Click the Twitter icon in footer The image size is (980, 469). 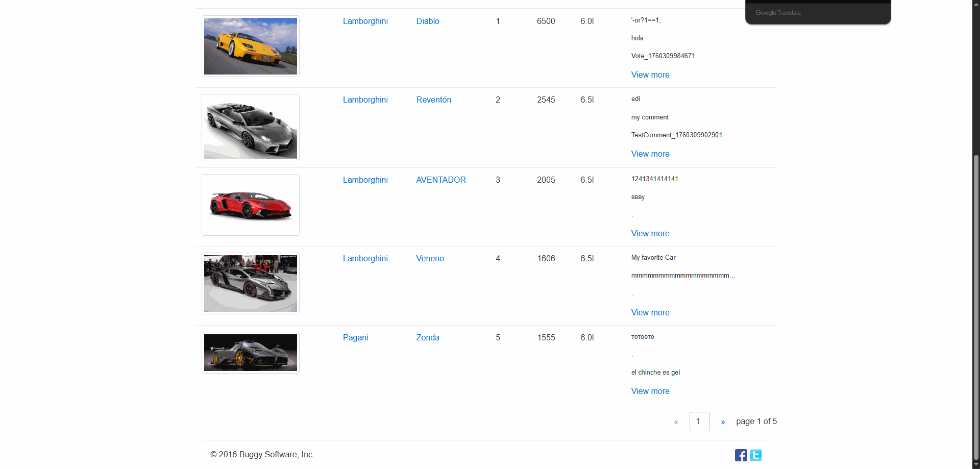click(x=756, y=455)
